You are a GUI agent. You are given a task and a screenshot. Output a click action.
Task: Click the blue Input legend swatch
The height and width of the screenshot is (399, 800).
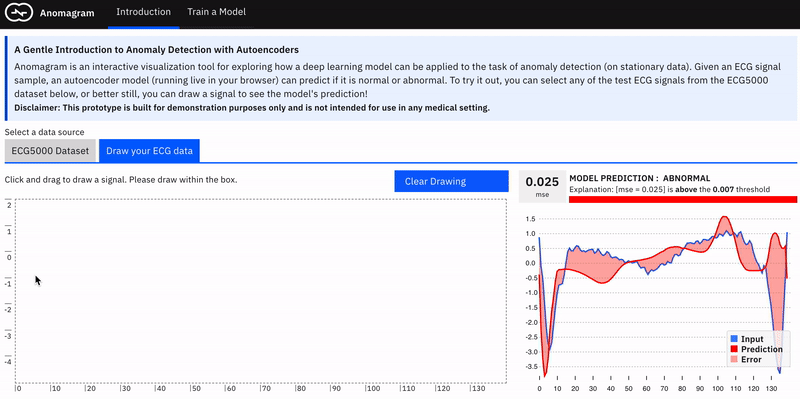pos(735,339)
